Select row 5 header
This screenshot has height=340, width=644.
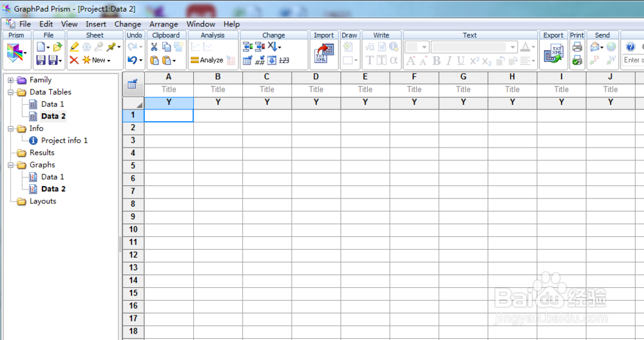[133, 166]
